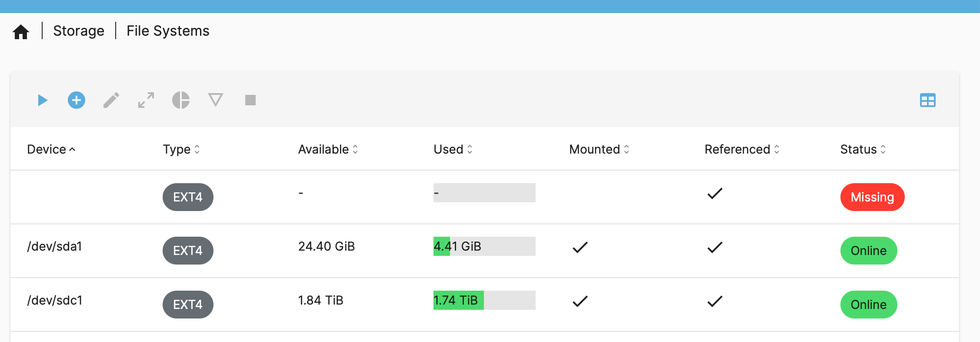
Task: Open the File Systems breadcrumb item
Action: click(x=168, y=31)
